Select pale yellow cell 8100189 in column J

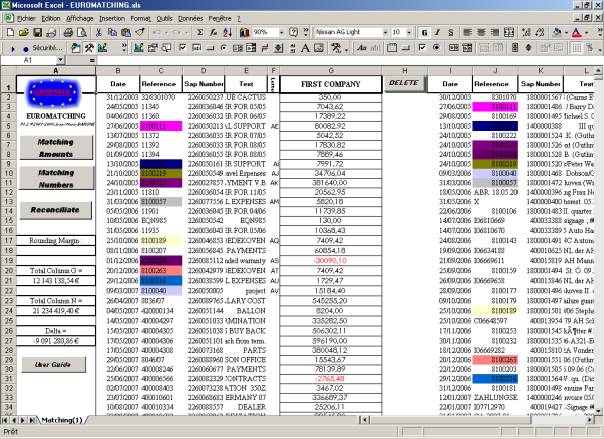click(495, 310)
